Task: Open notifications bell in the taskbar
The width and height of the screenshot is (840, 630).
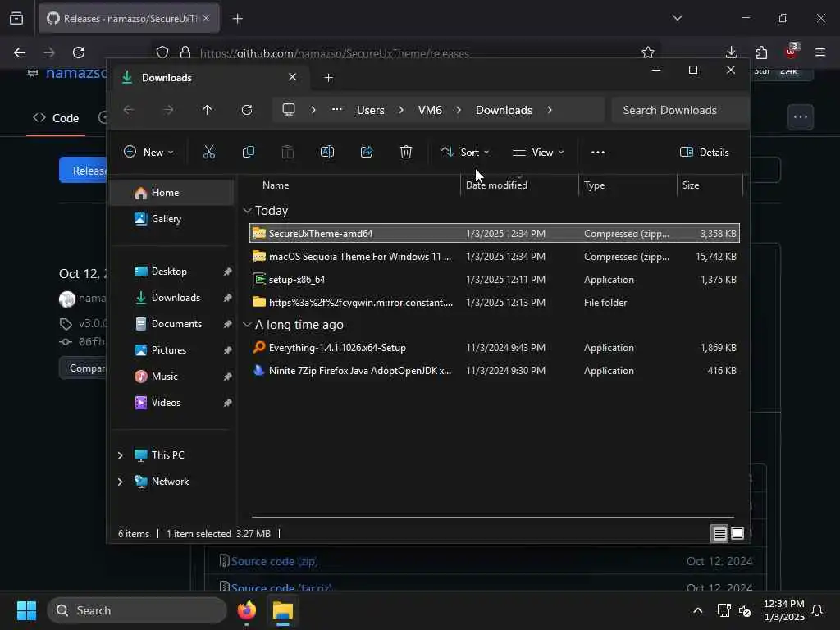Action: pos(817,610)
